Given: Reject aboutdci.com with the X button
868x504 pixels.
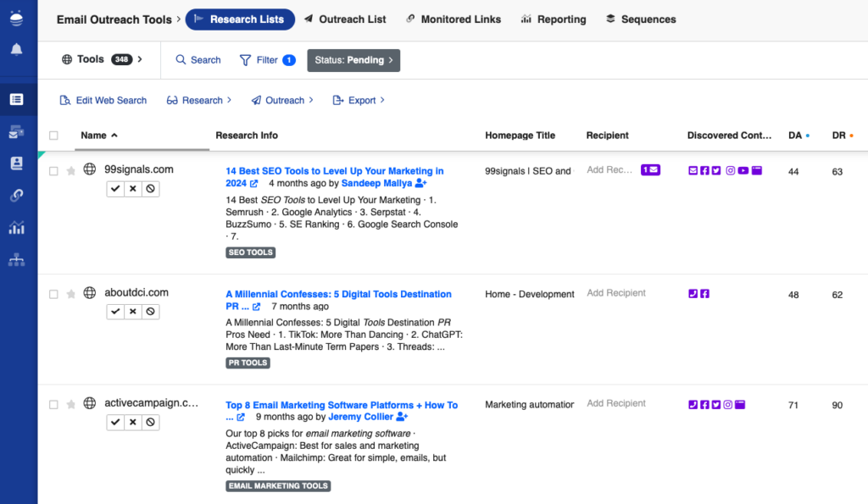Looking at the screenshot, I should coord(132,312).
